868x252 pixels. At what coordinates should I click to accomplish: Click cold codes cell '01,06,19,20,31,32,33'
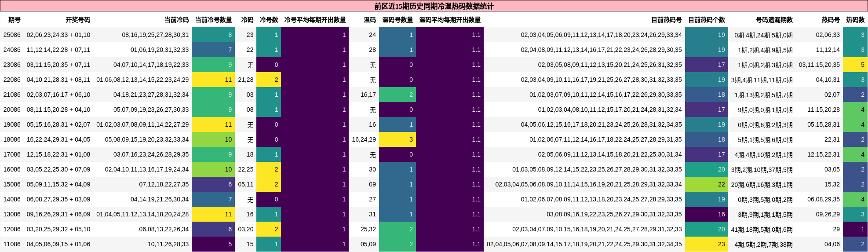tap(160, 50)
